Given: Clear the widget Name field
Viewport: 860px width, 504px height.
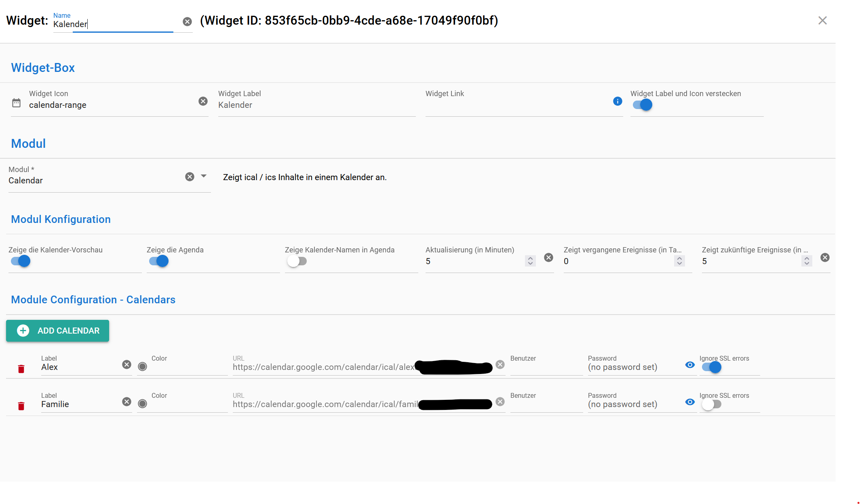Looking at the screenshot, I should [x=187, y=22].
